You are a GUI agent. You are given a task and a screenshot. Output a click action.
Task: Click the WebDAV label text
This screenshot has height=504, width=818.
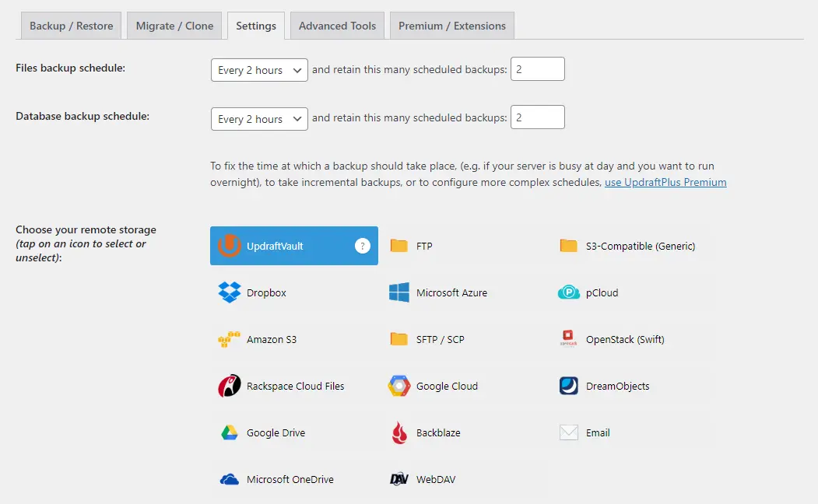(436, 480)
